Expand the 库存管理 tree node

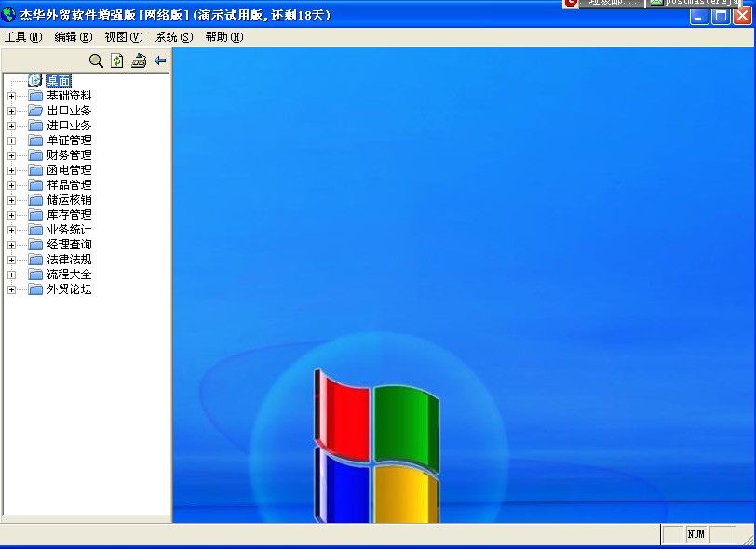coord(11,216)
